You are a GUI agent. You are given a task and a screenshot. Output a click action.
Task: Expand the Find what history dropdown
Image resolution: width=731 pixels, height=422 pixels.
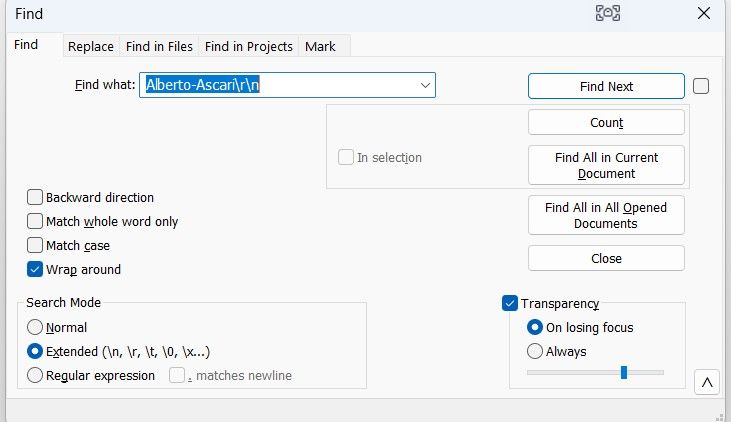(x=425, y=86)
